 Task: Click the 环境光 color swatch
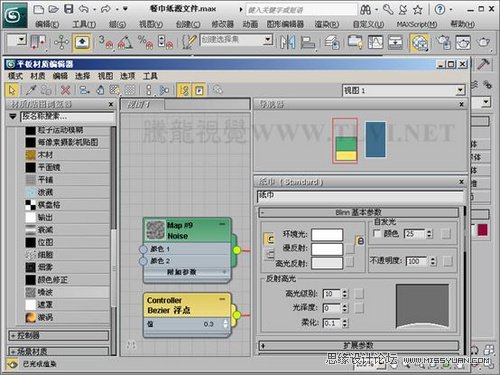pyautogui.click(x=327, y=234)
